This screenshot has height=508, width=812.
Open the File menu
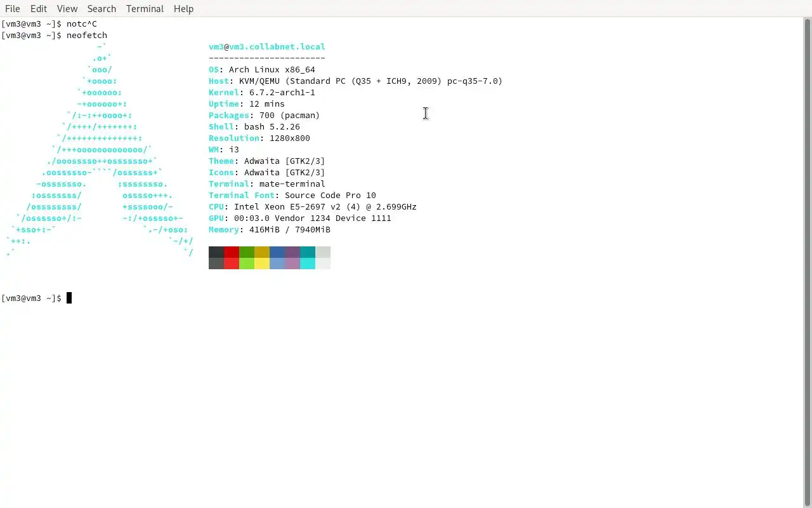pyautogui.click(x=12, y=8)
